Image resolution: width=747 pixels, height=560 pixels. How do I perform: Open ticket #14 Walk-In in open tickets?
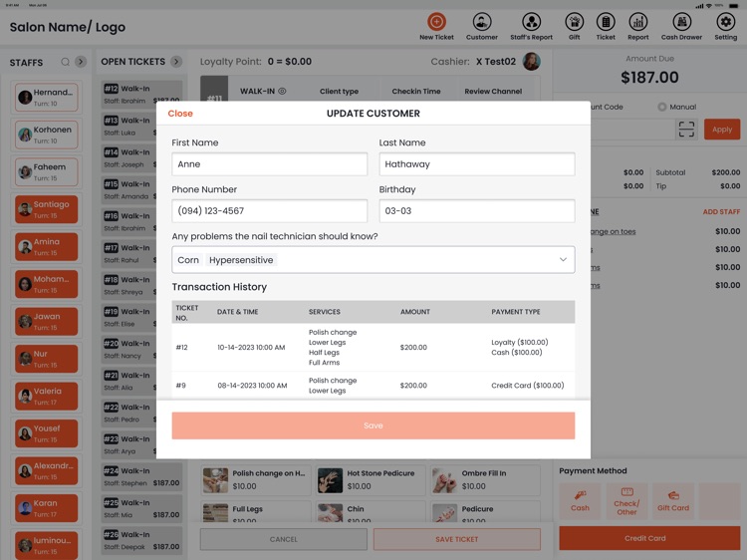(x=129, y=158)
